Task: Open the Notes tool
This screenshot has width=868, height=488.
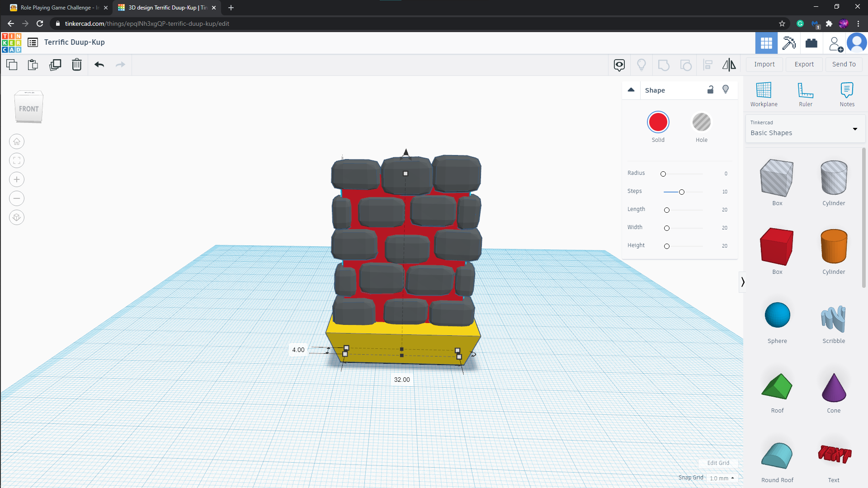Action: 847,94
